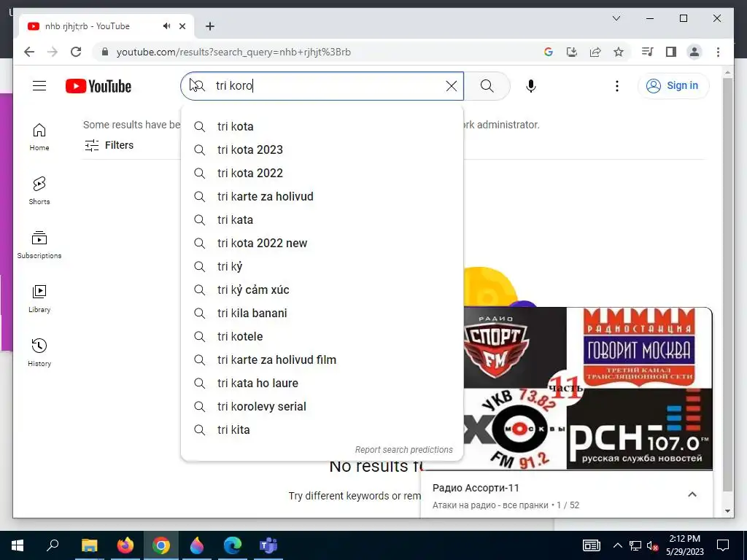Open the notifications action center
The height and width of the screenshot is (560, 747).
tap(723, 545)
